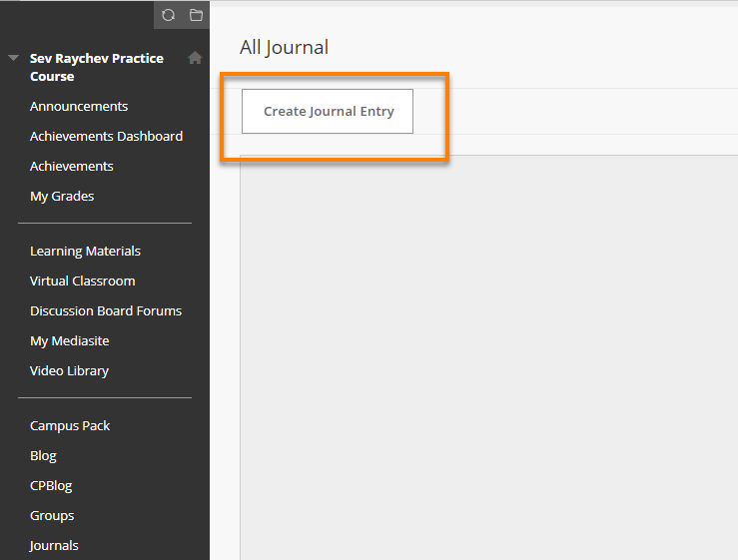This screenshot has width=738, height=560.
Task: Click the Sev Raychev Practice Course title
Action: [x=97, y=67]
